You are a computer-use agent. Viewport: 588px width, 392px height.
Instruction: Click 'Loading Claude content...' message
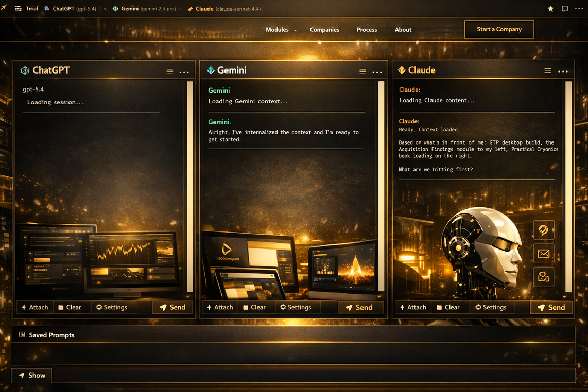pyautogui.click(x=437, y=100)
